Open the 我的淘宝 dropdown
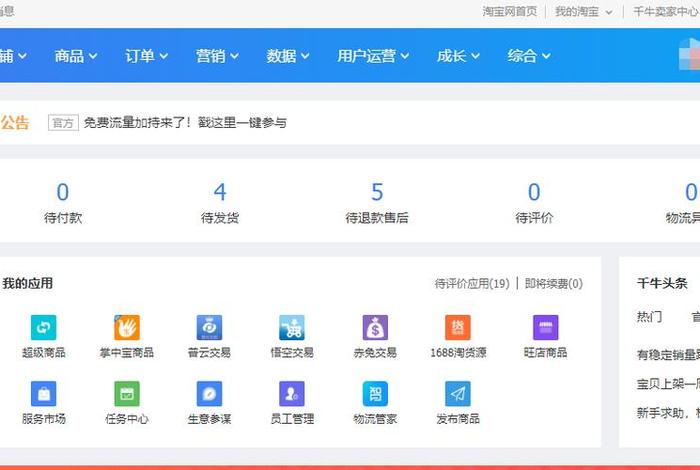 click(583, 12)
